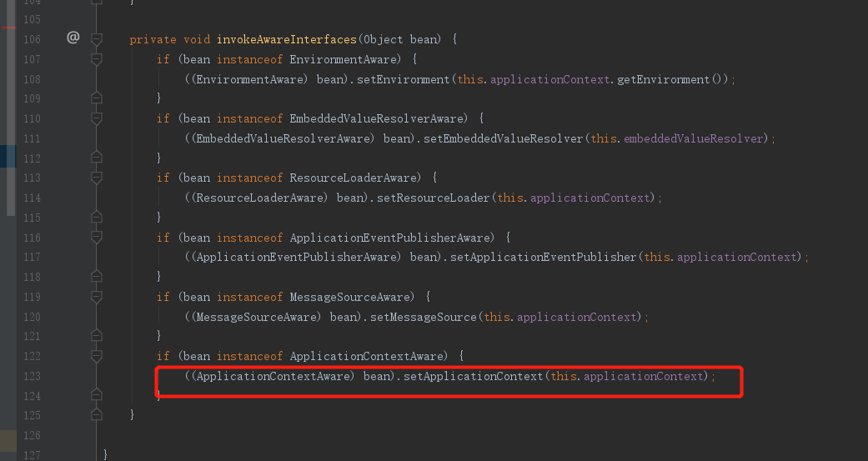
Task: Click the fold end marker at line 112
Action: 97,158
